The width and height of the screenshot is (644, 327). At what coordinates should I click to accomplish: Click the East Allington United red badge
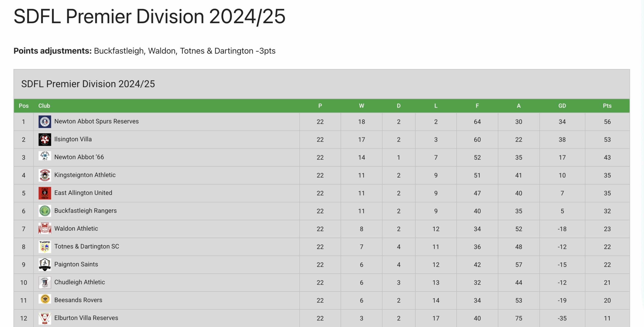point(45,193)
